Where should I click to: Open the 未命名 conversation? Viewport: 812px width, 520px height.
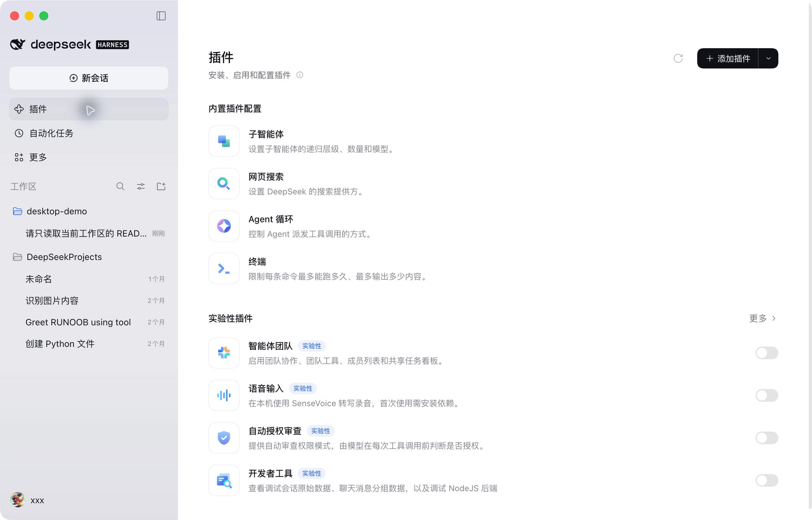[89, 279]
